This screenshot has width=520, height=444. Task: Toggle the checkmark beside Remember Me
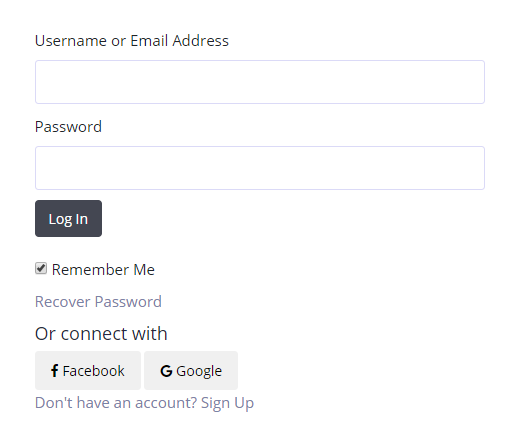[41, 268]
